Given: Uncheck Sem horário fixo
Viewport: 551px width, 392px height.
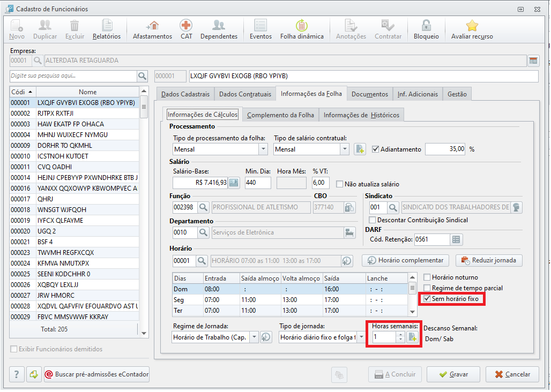Looking at the screenshot, I should tap(427, 299).
